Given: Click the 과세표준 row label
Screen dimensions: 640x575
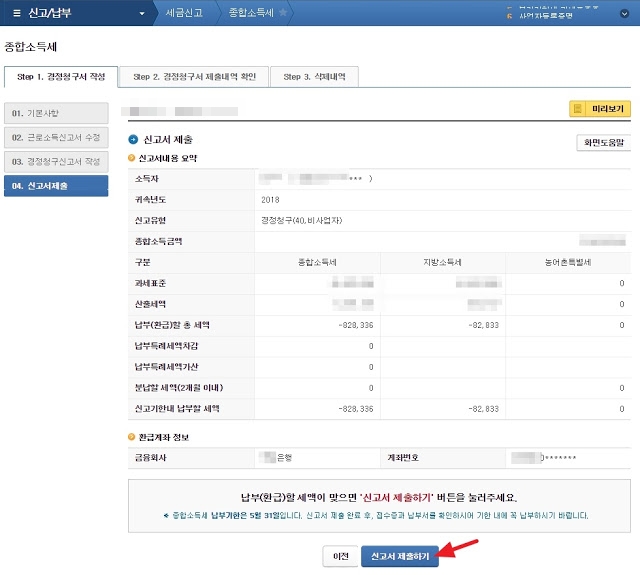Looking at the screenshot, I should click(x=150, y=283).
